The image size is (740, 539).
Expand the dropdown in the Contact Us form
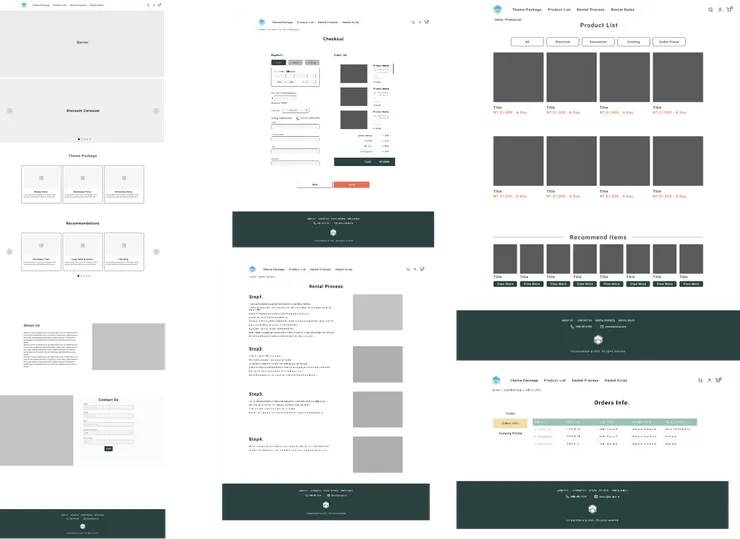tap(109, 433)
